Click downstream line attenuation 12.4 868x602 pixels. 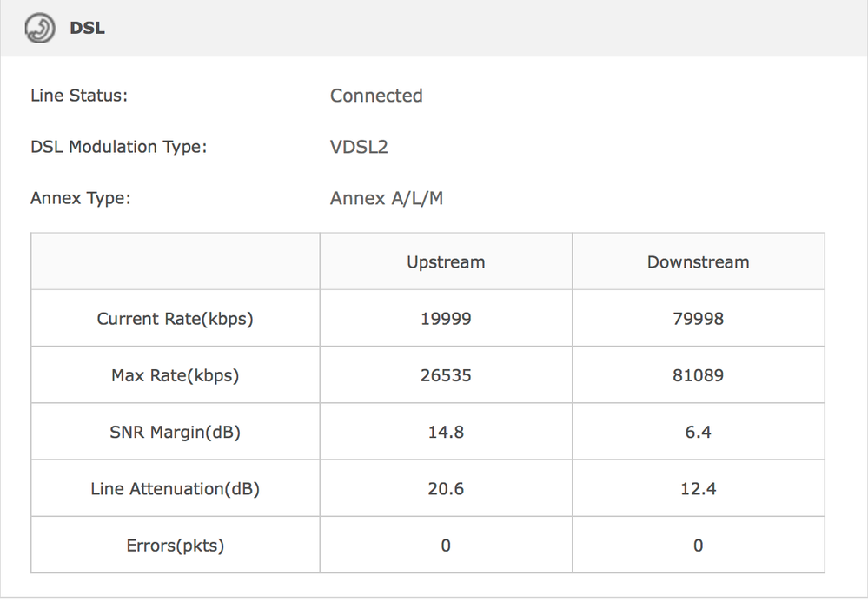tap(698, 489)
